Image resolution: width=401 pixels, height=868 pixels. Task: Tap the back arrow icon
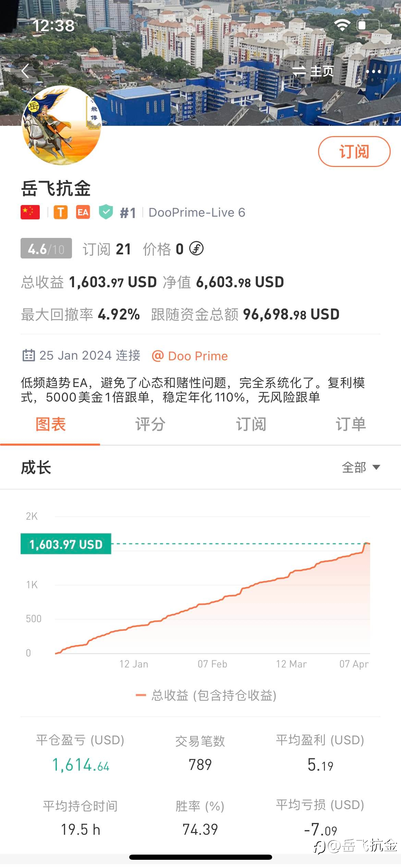(x=25, y=71)
